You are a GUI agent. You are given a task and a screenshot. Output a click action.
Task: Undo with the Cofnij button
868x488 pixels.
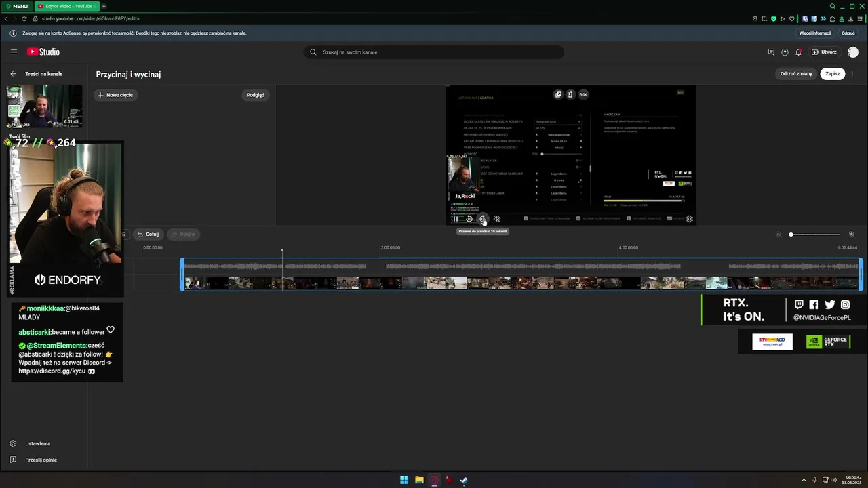[148, 235]
